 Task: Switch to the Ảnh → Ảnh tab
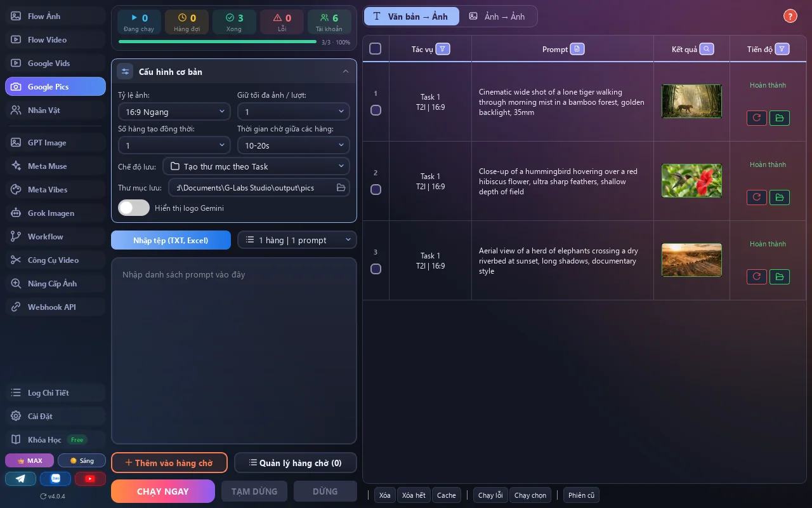[497, 17]
